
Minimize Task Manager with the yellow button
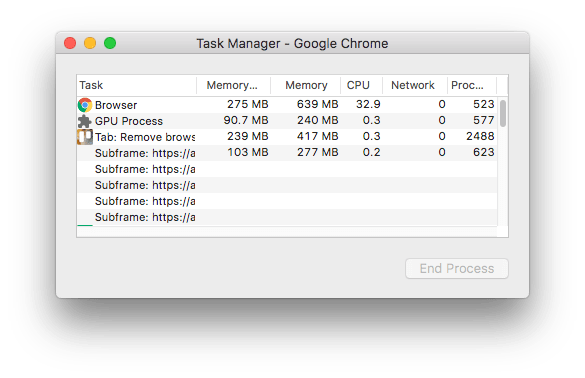(x=90, y=43)
